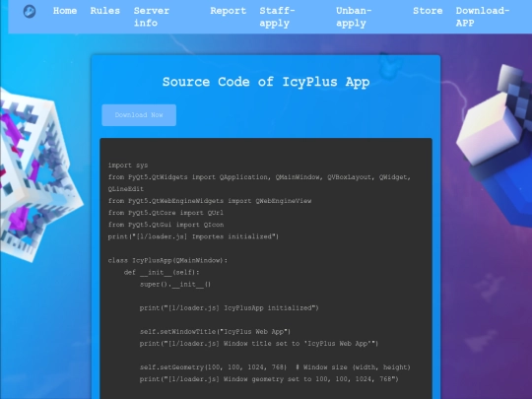
Task: Click the self.setGeometry code line
Action: coord(275,367)
